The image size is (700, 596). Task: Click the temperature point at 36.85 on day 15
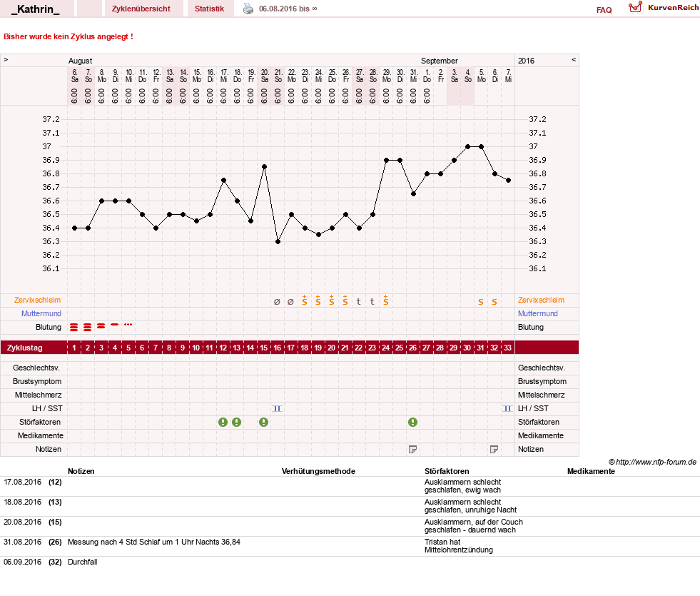tap(264, 166)
